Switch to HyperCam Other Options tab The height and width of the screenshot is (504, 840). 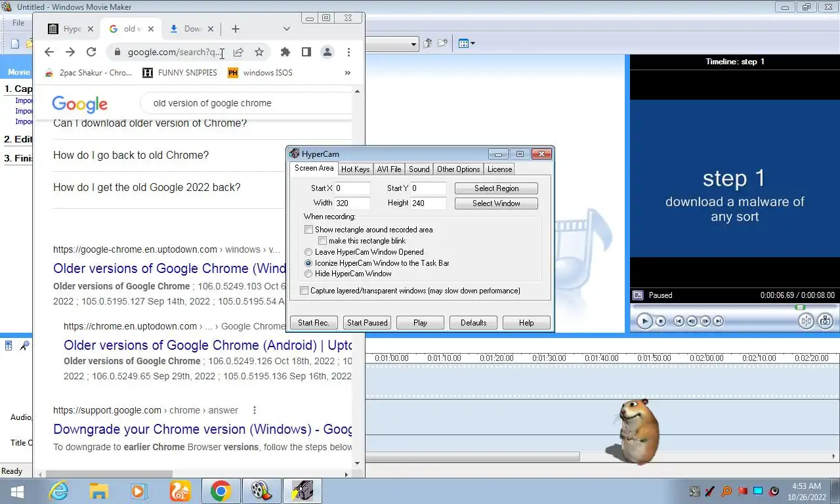(459, 169)
